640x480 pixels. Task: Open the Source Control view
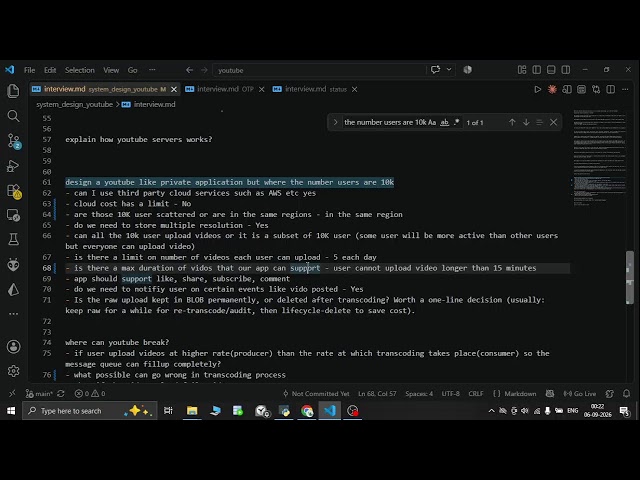point(13,141)
